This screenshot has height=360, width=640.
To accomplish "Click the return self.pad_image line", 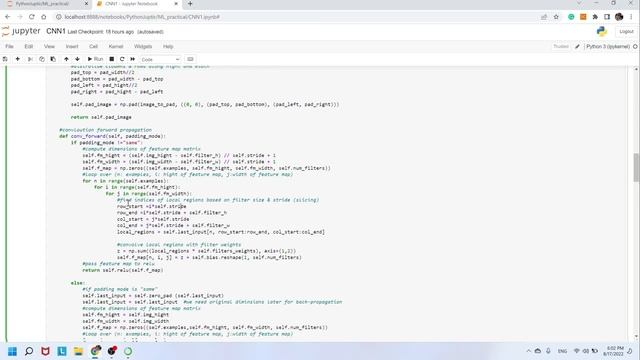I will point(101,117).
